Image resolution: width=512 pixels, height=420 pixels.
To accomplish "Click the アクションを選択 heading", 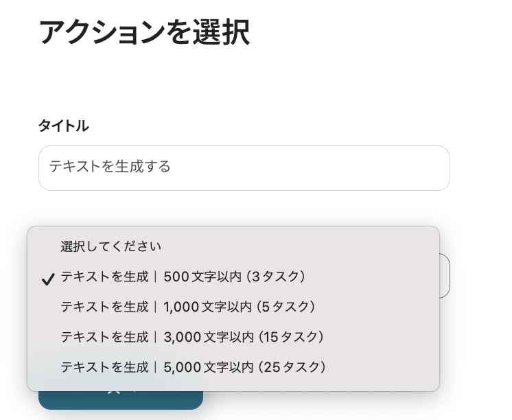I will click(144, 32).
